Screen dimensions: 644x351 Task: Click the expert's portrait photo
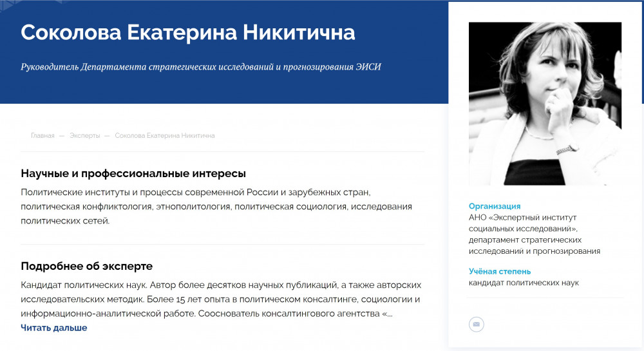coord(545,104)
